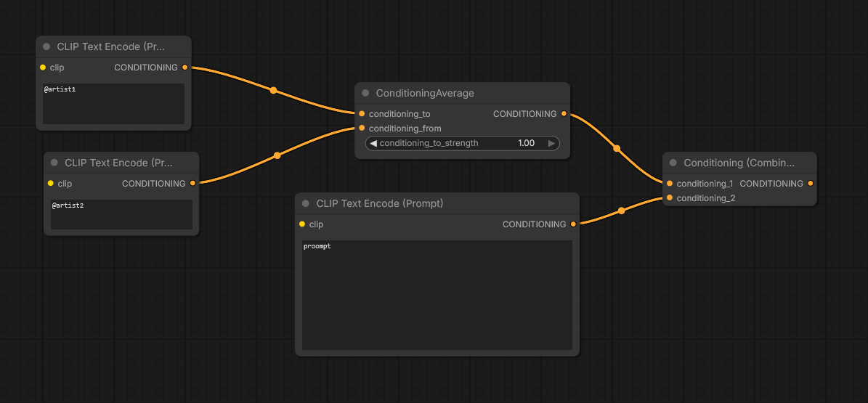Click the clip input socket on proompt node
Viewport: 868px width, 403px height.
click(x=301, y=224)
